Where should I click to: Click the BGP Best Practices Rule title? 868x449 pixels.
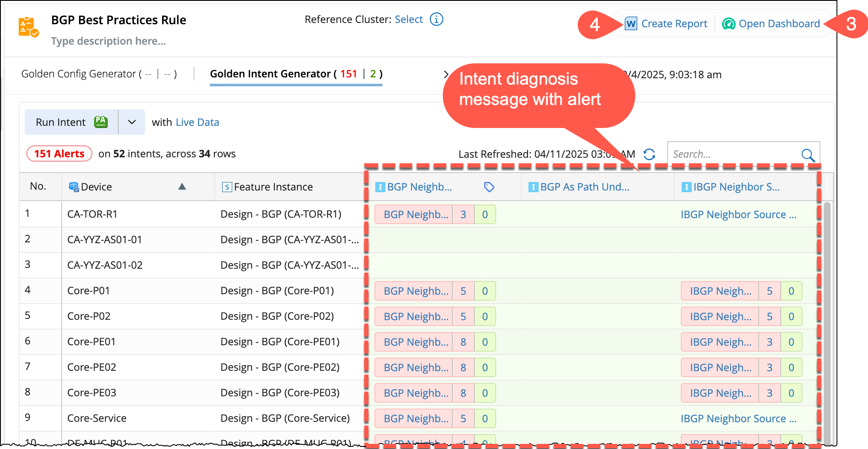(x=119, y=20)
